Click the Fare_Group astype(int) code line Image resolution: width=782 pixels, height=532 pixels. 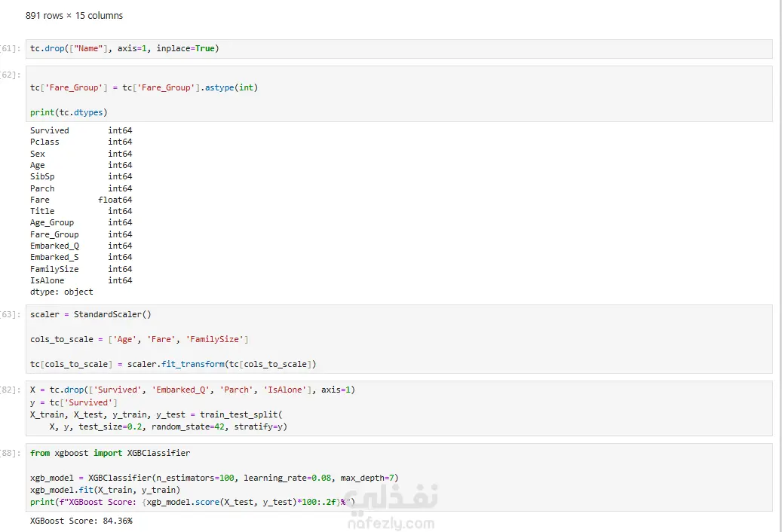coord(144,87)
